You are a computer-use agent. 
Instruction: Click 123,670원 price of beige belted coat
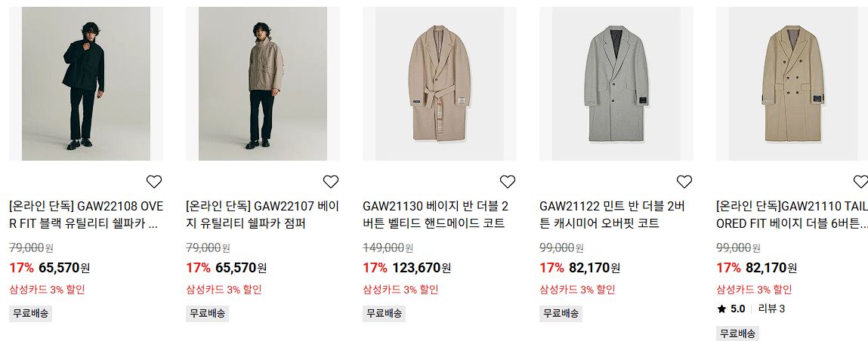point(422,268)
